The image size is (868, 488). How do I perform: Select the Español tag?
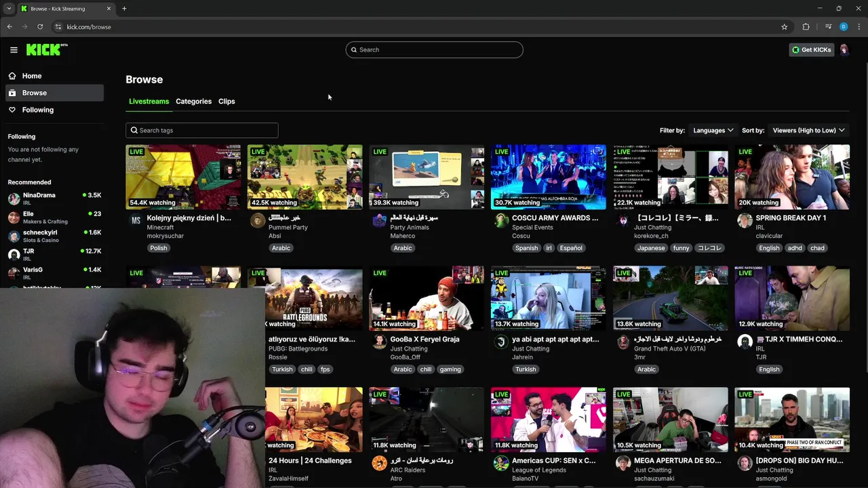point(571,248)
